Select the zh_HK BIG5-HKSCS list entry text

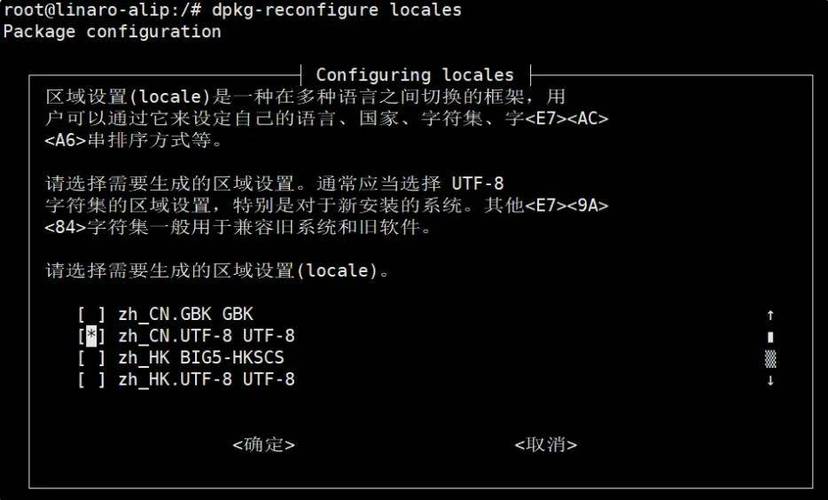(x=201, y=358)
